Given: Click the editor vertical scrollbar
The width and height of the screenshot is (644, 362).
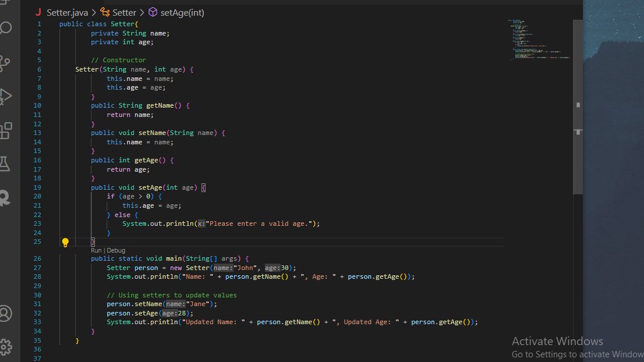Looking at the screenshot, I should point(578,105).
